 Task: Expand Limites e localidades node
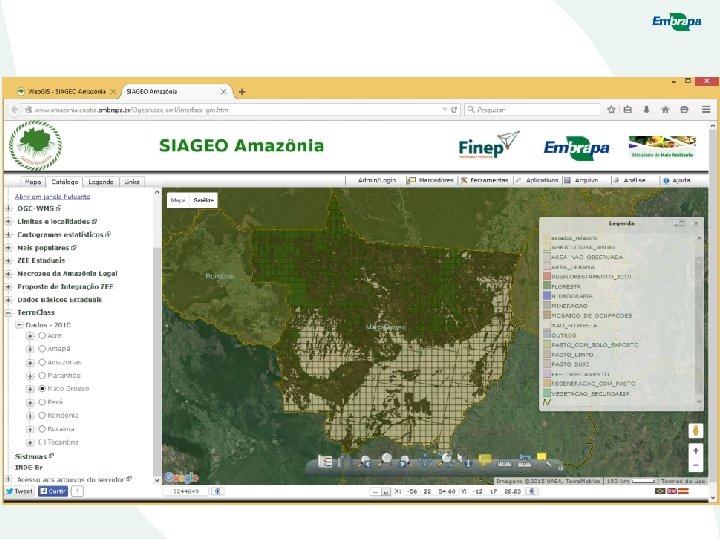pos(8,221)
